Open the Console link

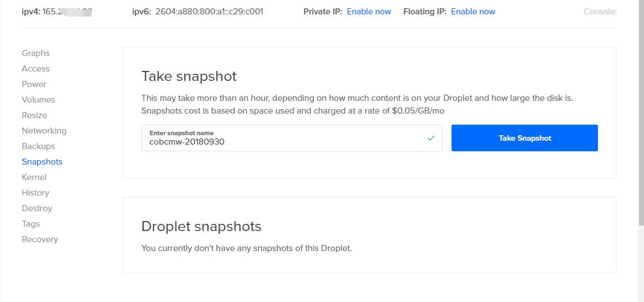point(600,12)
